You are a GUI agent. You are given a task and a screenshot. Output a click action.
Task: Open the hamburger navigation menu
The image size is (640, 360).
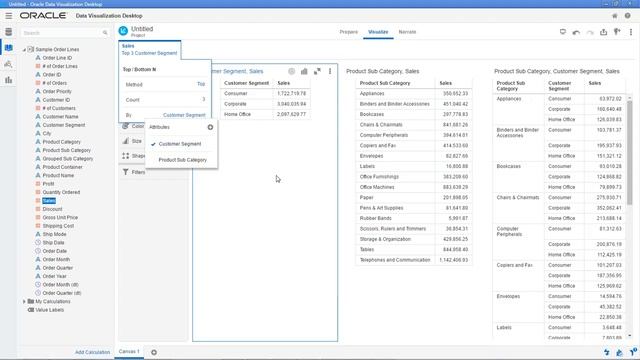click(9, 16)
